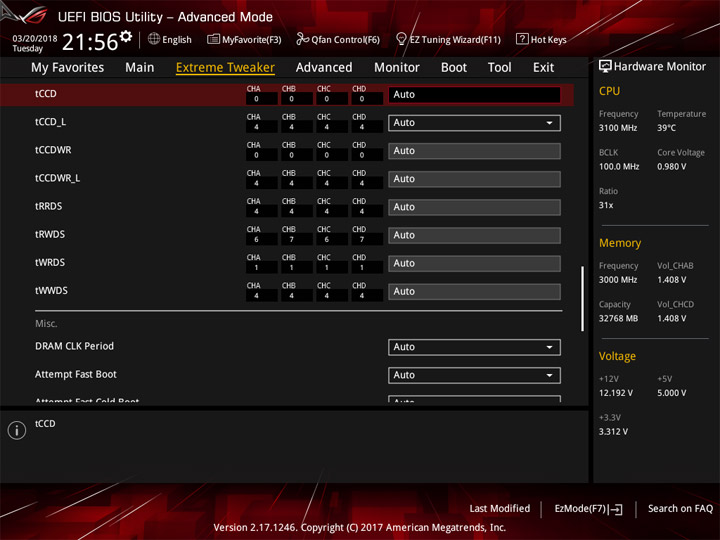The width and height of the screenshot is (720, 540).
Task: Select the tRRDS row label
Action: point(49,206)
